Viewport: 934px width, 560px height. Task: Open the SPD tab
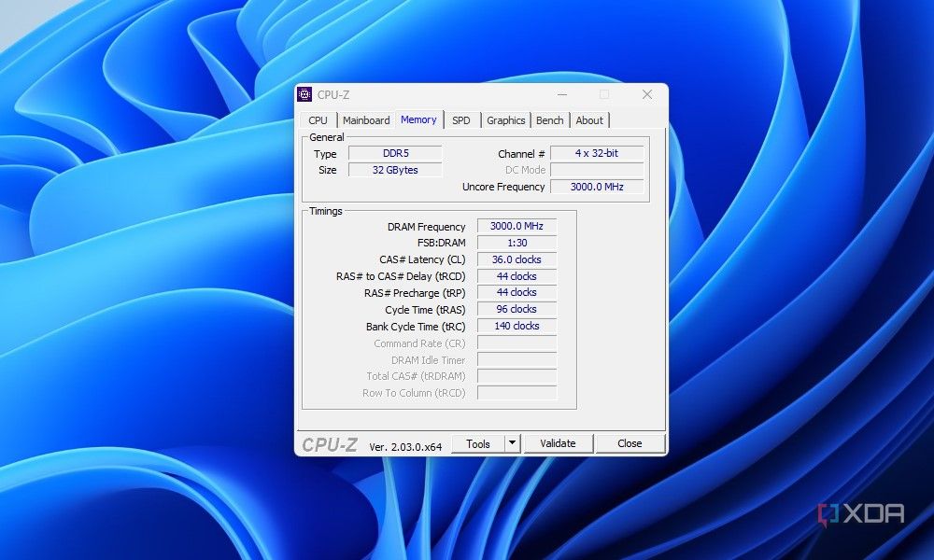point(461,120)
